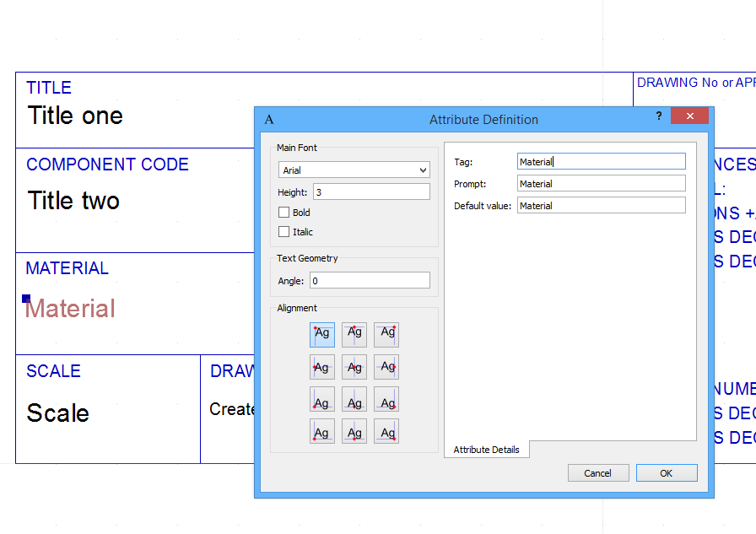Click inside the Tag input field

pyautogui.click(x=601, y=161)
